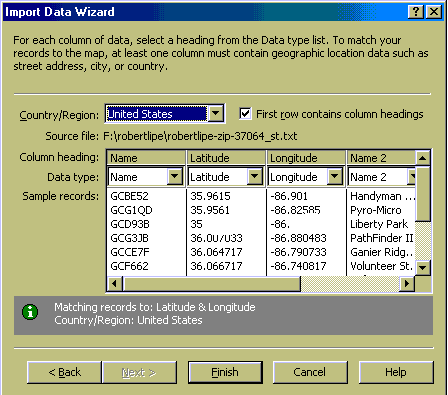Image resolution: width=448 pixels, height=395 pixels.
Task: Select sample record GCG3JB
Action: pos(129,238)
